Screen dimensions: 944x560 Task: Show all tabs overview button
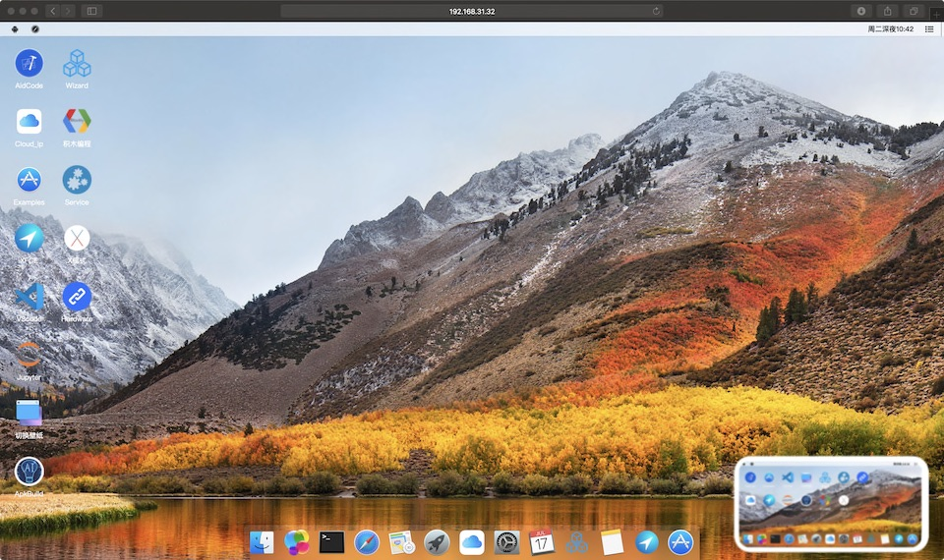point(914,11)
